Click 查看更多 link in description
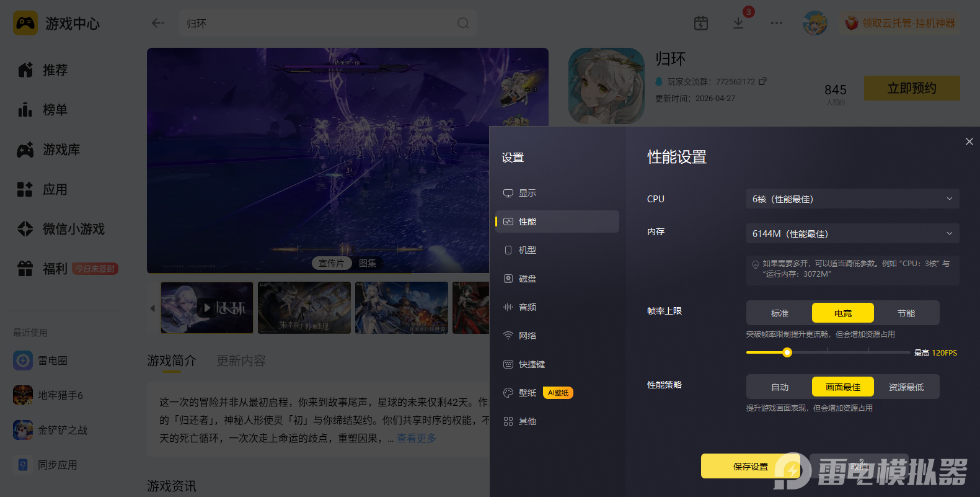The width and height of the screenshot is (980, 497). point(416,438)
